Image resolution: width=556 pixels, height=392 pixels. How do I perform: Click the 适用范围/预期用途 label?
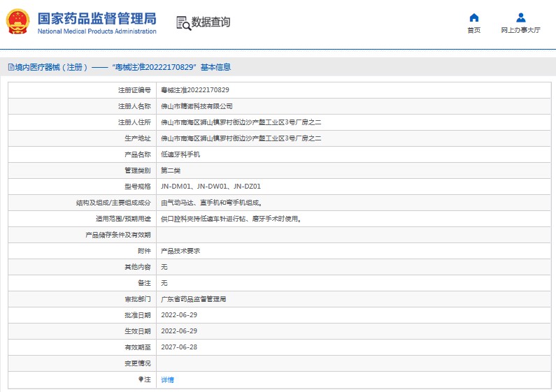click(123, 219)
